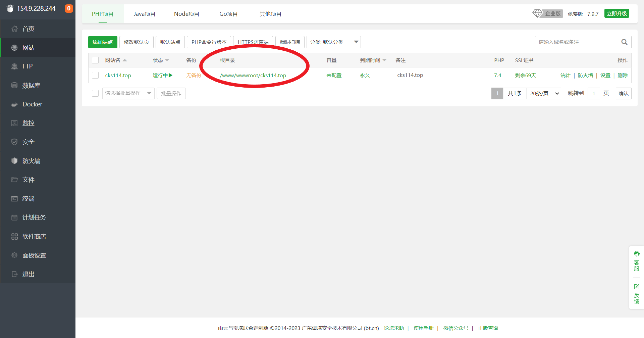644x338 pixels.
Task: Open the 分类: 默认分类 dropdown
Action: point(334,42)
